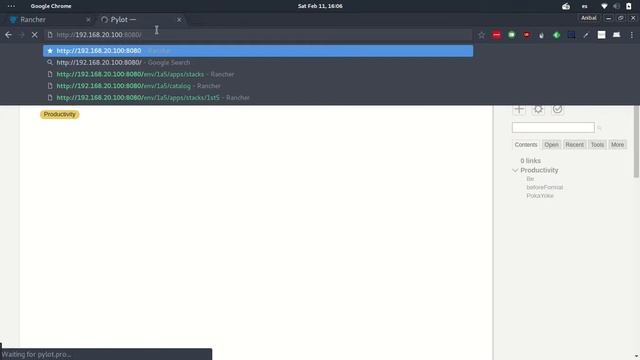
Task: Open the Be entry in sidebar tree
Action: click(x=530, y=179)
